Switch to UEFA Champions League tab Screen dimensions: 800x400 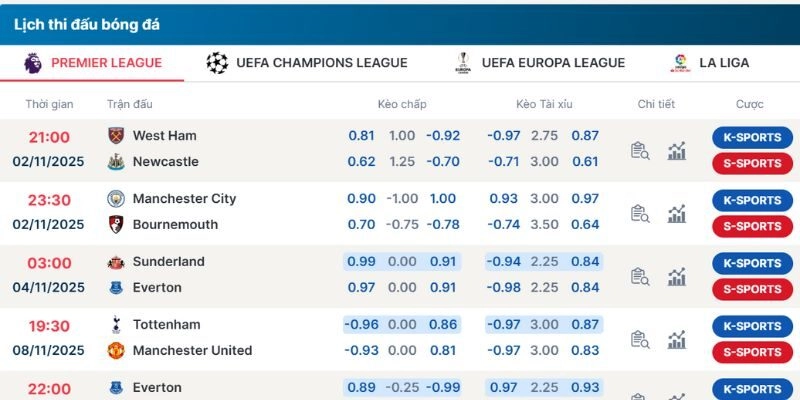pyautogui.click(x=307, y=63)
